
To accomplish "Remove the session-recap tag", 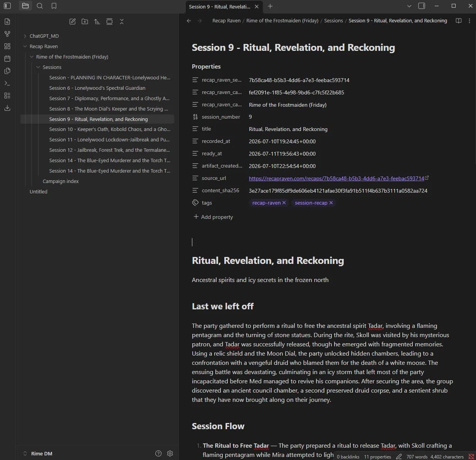I will [x=331, y=203].
